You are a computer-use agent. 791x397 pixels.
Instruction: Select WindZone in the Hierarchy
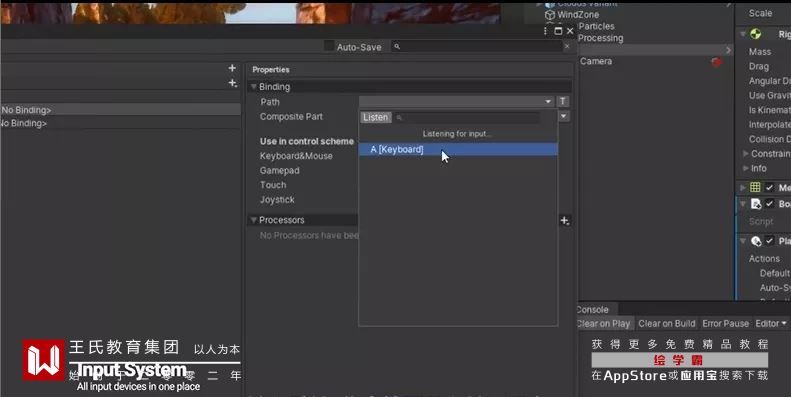(578, 15)
